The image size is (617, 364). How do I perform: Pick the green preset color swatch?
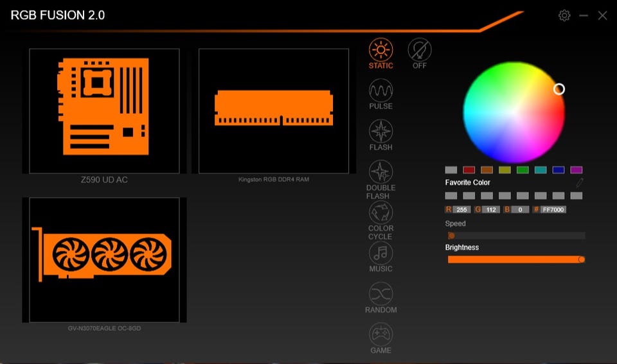pyautogui.click(x=523, y=170)
